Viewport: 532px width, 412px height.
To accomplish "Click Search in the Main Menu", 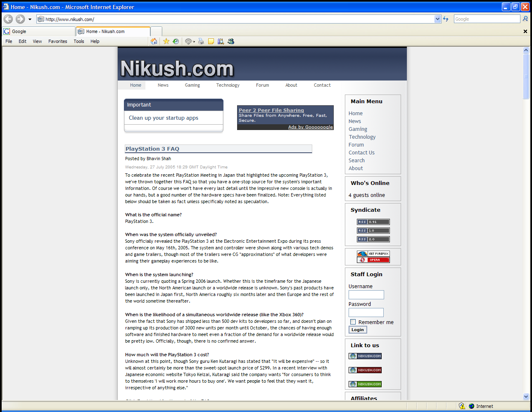I will (x=356, y=160).
